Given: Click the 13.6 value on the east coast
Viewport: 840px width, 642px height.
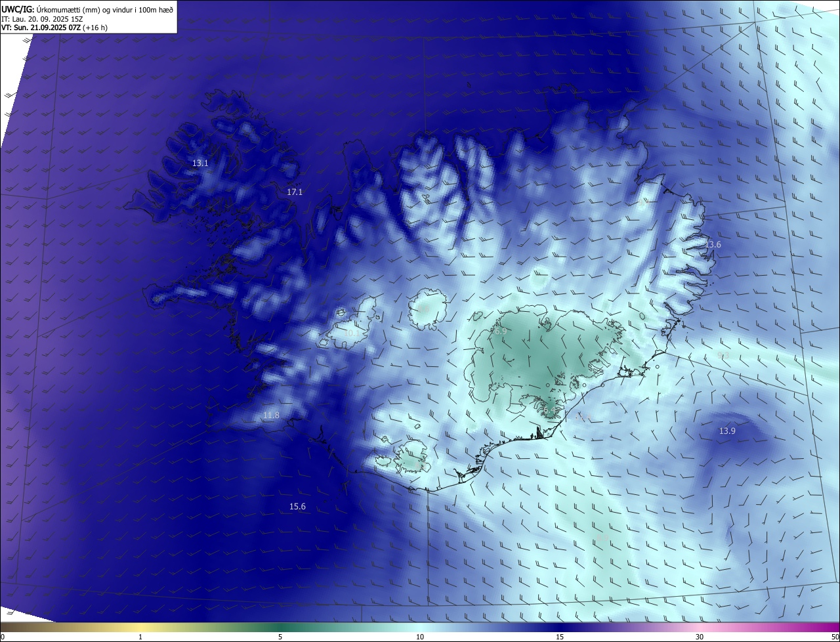Looking at the screenshot, I should (713, 245).
